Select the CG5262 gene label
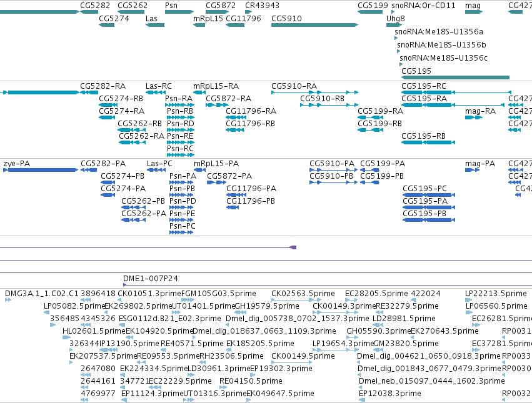The height and width of the screenshot is (403, 532). 133,6
